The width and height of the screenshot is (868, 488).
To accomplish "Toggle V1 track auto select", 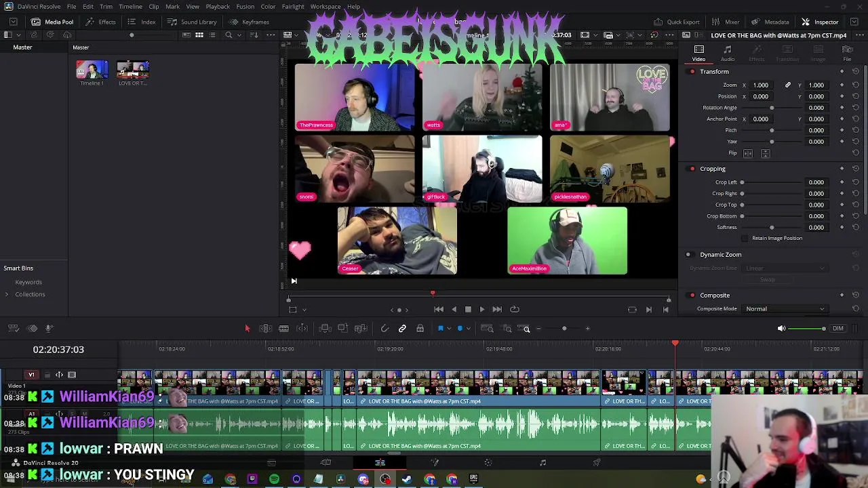I will tap(59, 375).
